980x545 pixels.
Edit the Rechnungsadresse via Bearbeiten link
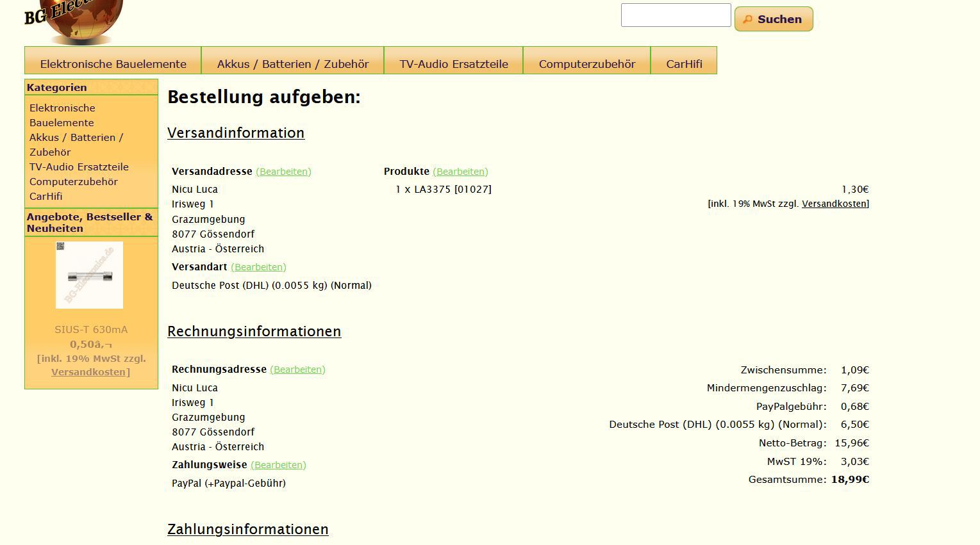pyautogui.click(x=297, y=370)
